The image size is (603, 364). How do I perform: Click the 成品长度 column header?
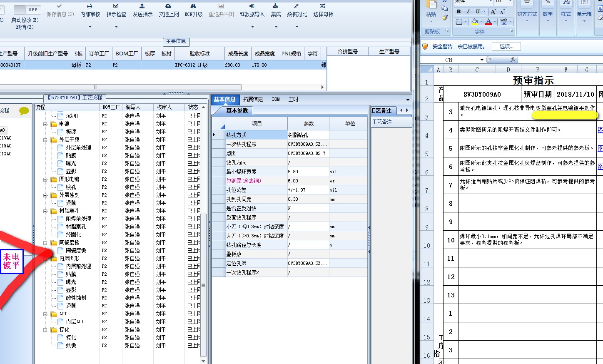tap(238, 53)
